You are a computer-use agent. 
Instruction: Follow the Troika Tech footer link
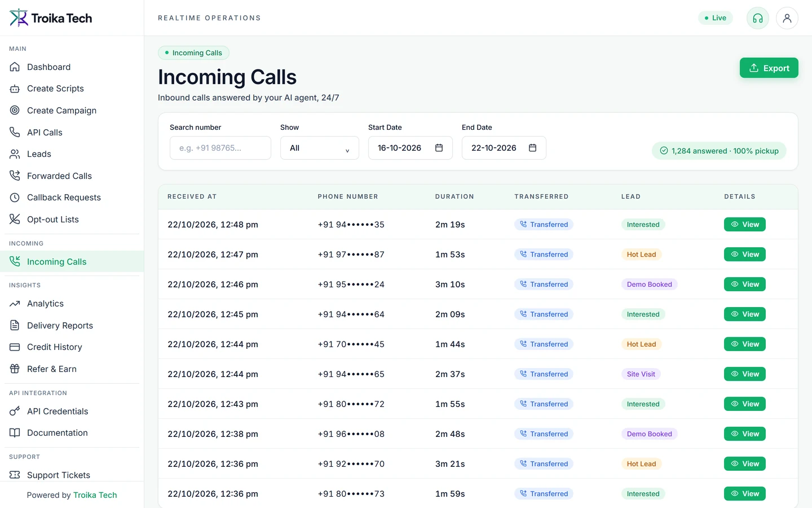click(x=95, y=495)
